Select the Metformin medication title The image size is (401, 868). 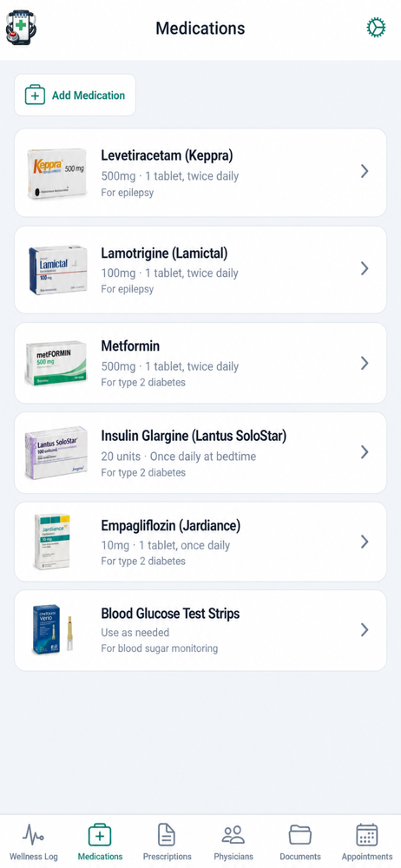coord(130,346)
